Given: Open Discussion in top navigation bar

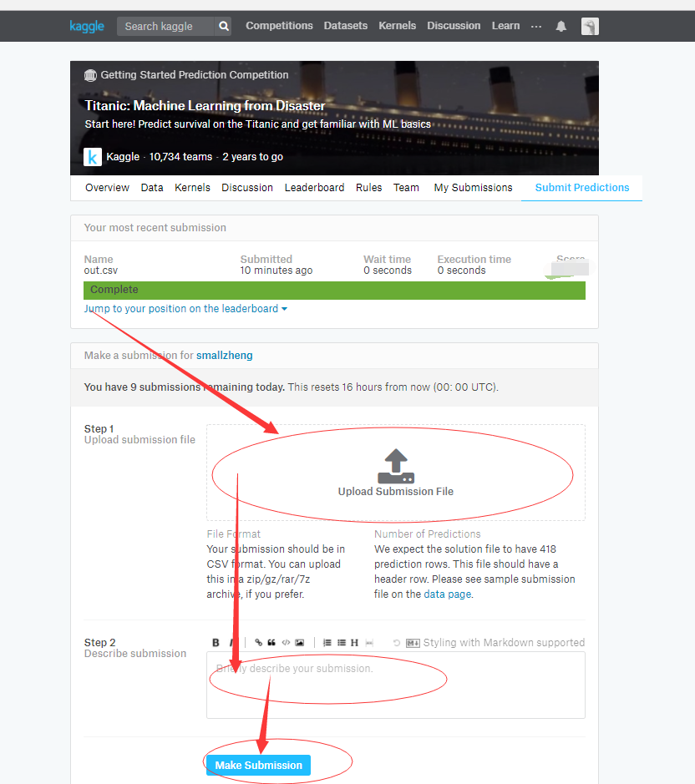Looking at the screenshot, I should (454, 26).
